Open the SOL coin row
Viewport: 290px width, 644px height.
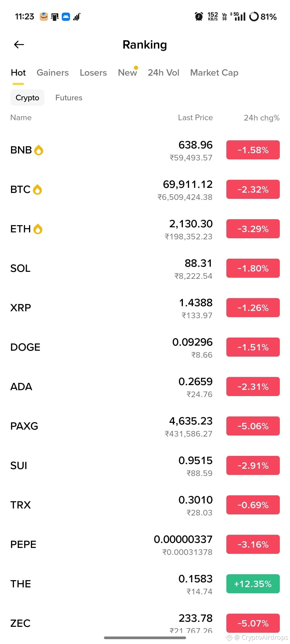145,268
